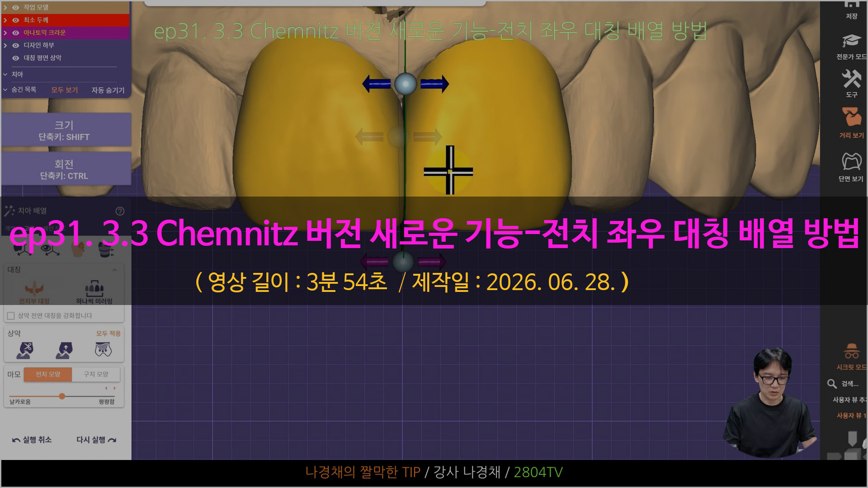Screen dimensions: 868x488
Task: Click 실행 취소 to undo
Action: click(32, 440)
